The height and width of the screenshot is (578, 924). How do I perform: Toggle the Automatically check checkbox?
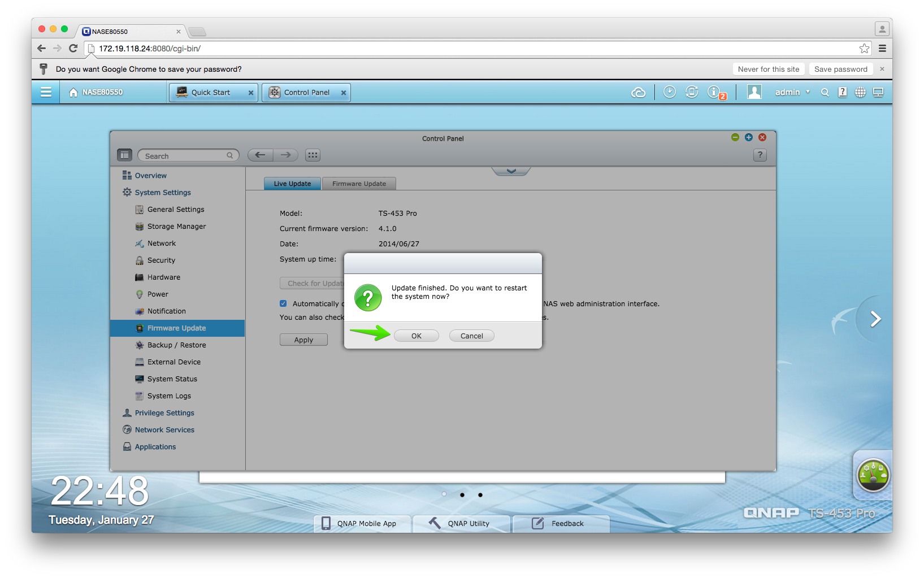(283, 303)
